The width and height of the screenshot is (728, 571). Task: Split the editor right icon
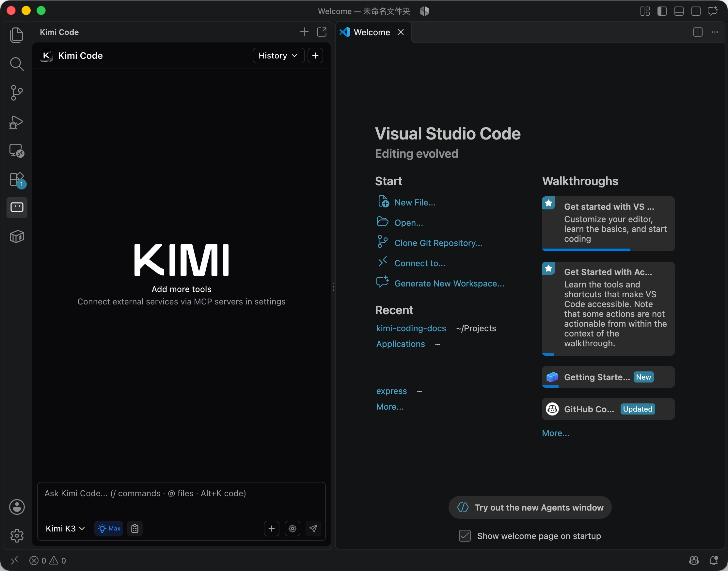tap(698, 32)
